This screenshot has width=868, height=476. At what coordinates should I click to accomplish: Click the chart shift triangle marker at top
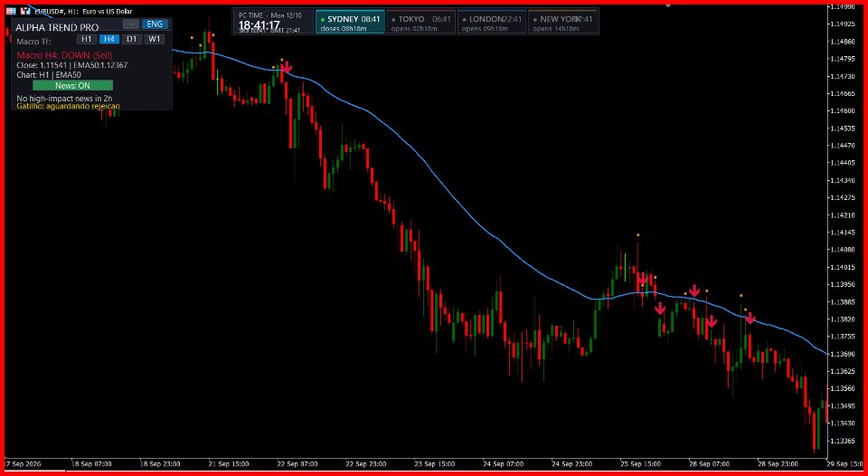pos(668,6)
